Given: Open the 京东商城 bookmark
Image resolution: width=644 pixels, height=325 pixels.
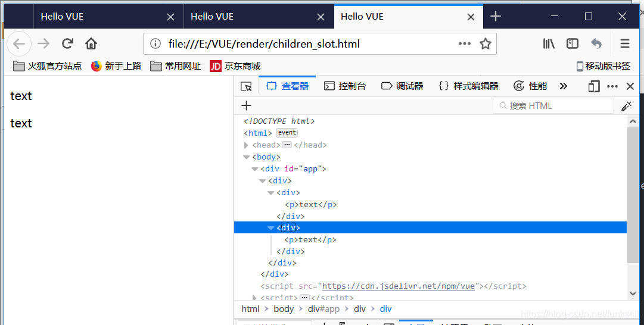Looking at the screenshot, I should tap(235, 66).
